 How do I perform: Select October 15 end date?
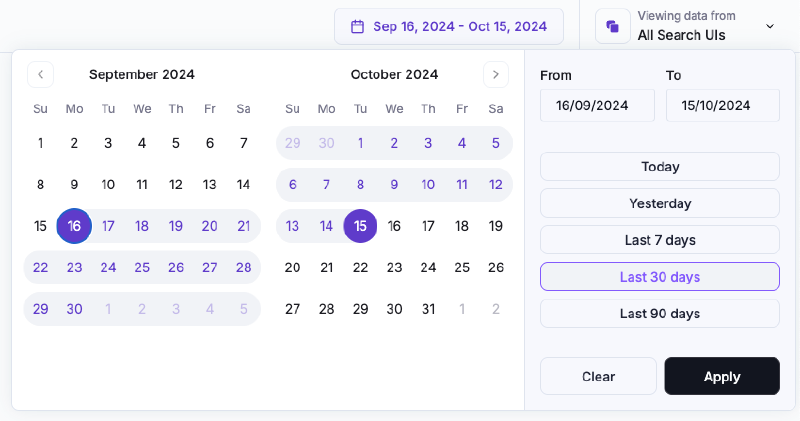[x=360, y=226]
